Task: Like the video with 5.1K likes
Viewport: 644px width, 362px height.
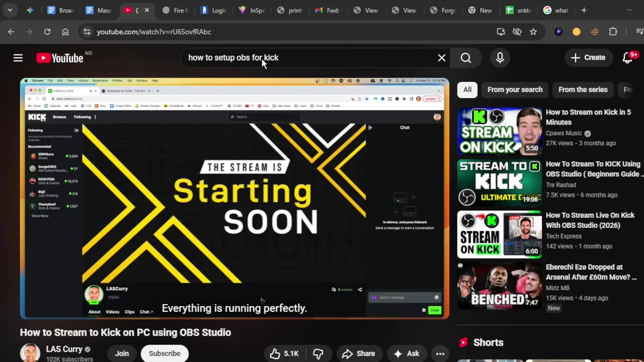Action: click(x=284, y=353)
